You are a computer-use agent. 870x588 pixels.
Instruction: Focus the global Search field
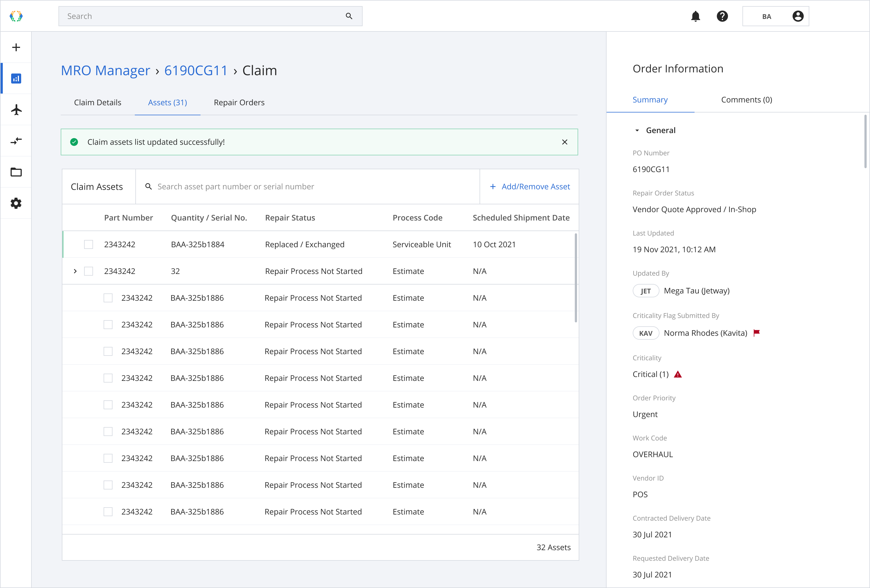(210, 16)
